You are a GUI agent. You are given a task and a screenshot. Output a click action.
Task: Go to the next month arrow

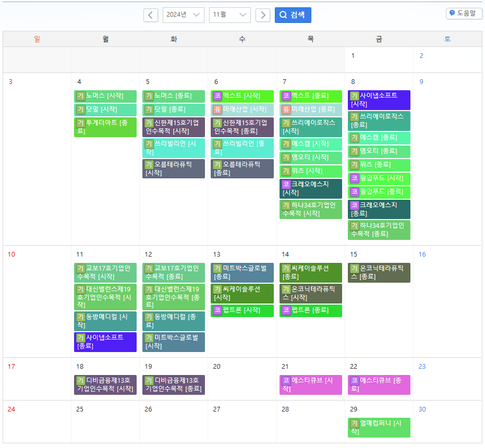263,15
